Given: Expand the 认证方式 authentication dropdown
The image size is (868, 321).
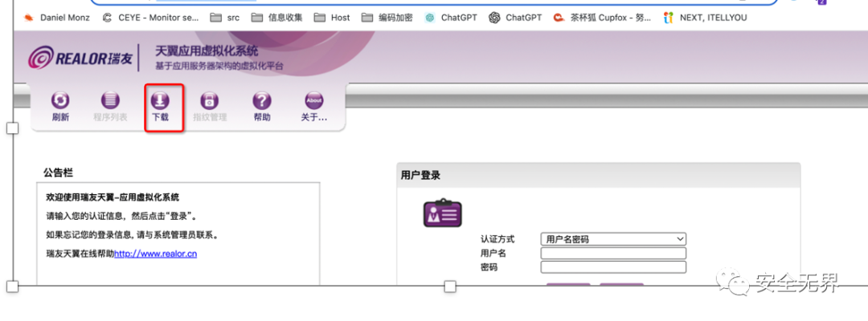Looking at the screenshot, I should pyautogui.click(x=613, y=239).
